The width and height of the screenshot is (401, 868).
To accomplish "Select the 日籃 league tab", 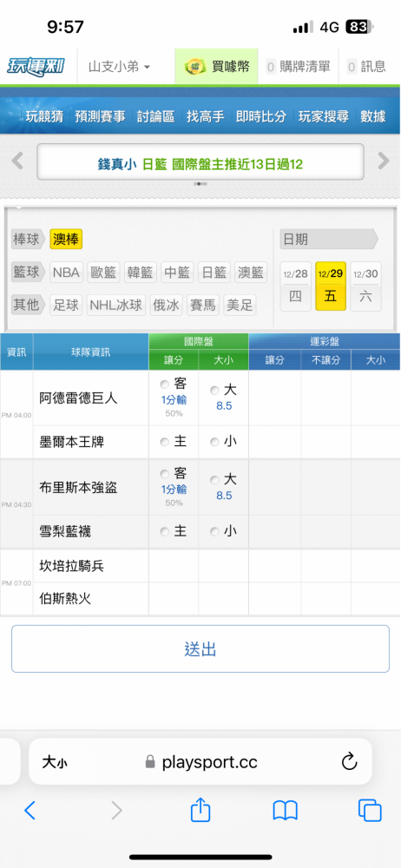I will [214, 273].
